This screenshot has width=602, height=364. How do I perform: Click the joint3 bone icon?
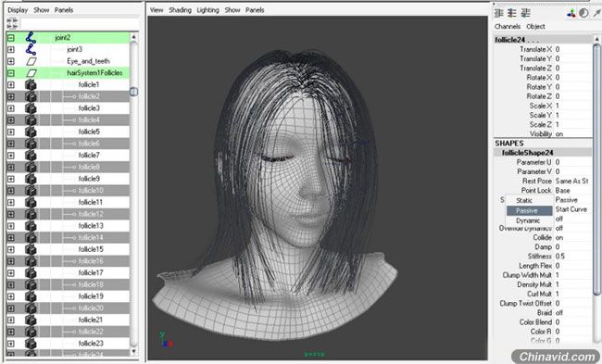tap(31, 49)
